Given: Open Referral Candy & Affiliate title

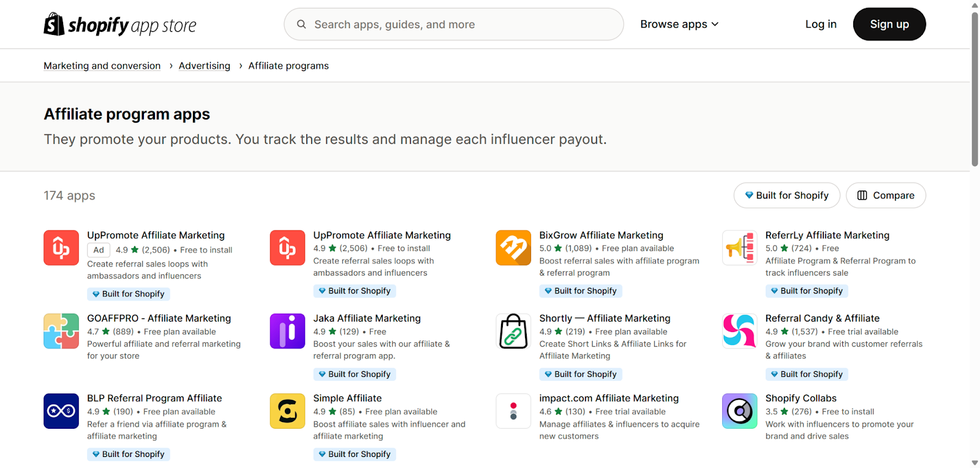Looking at the screenshot, I should tap(822, 319).
